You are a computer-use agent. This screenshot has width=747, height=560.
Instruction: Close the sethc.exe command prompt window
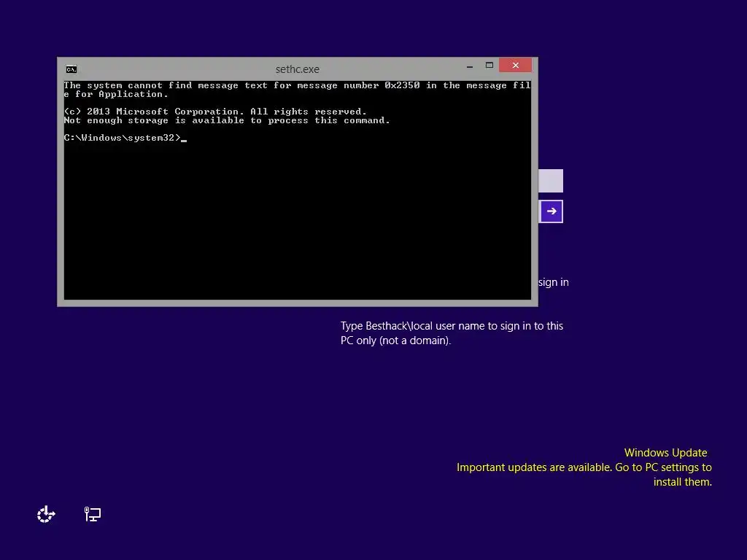click(516, 65)
